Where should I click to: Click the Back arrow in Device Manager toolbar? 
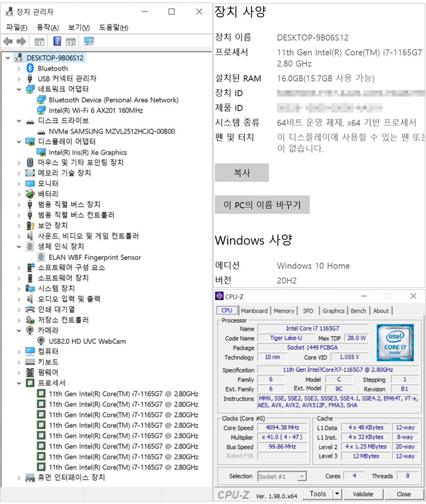point(8,41)
